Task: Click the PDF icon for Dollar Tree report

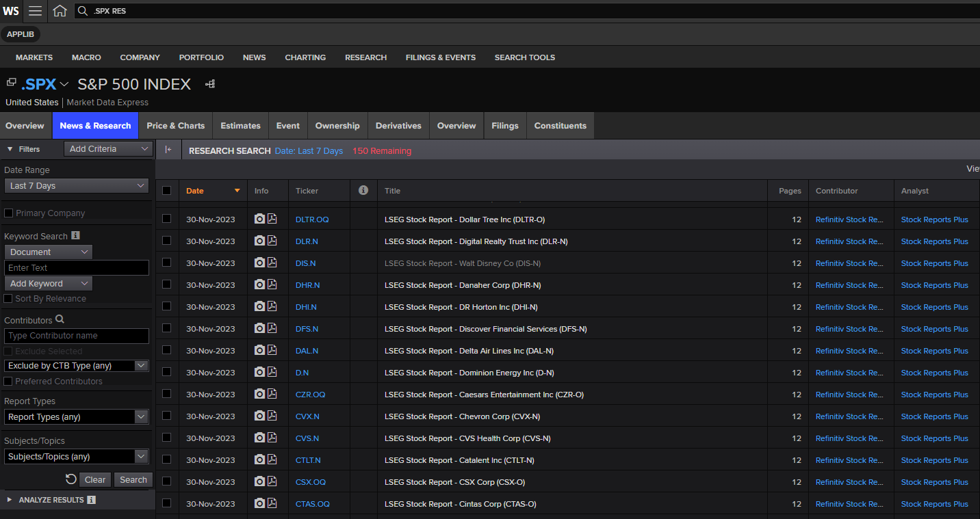Action: (272, 219)
